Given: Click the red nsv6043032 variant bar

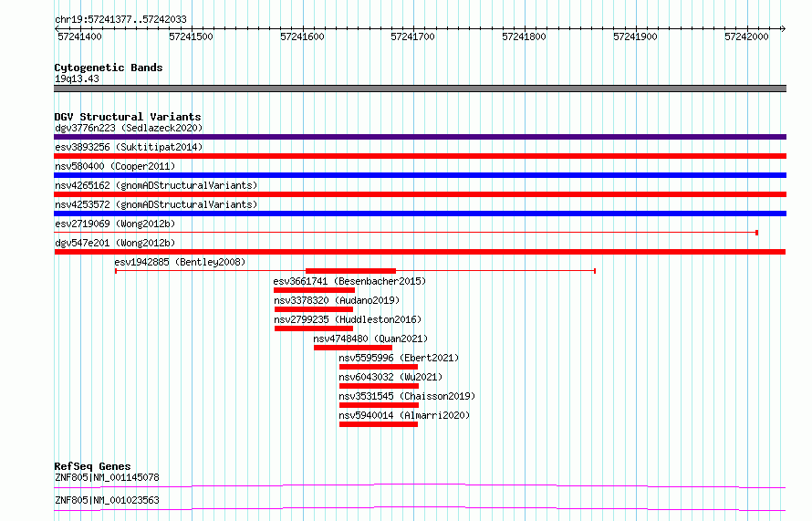Looking at the screenshot, I should 379,386.
